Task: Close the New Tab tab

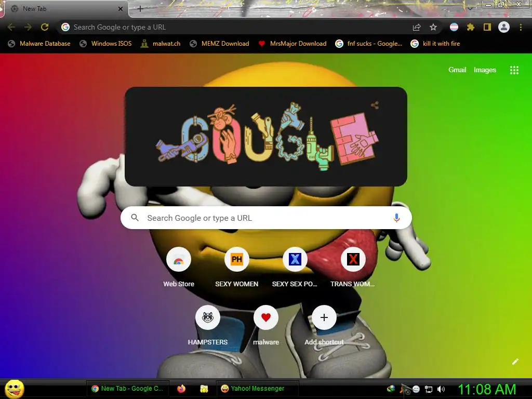Action: point(121,9)
